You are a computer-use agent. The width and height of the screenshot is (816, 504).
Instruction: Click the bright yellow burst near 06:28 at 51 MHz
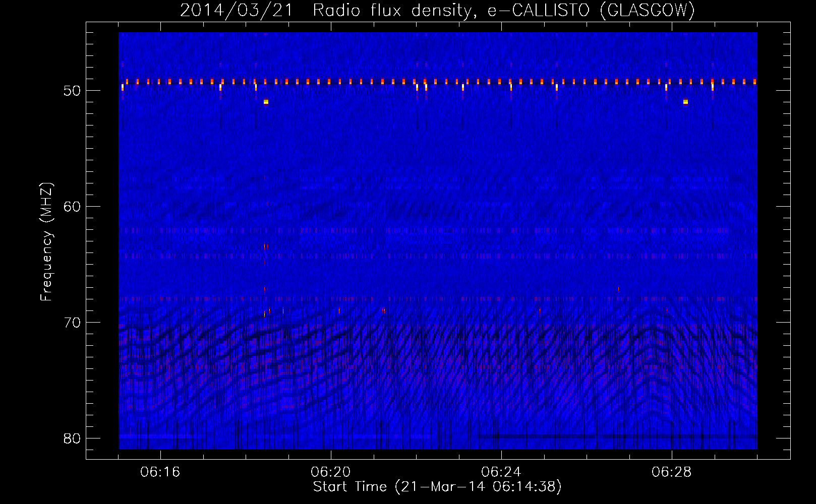click(685, 102)
